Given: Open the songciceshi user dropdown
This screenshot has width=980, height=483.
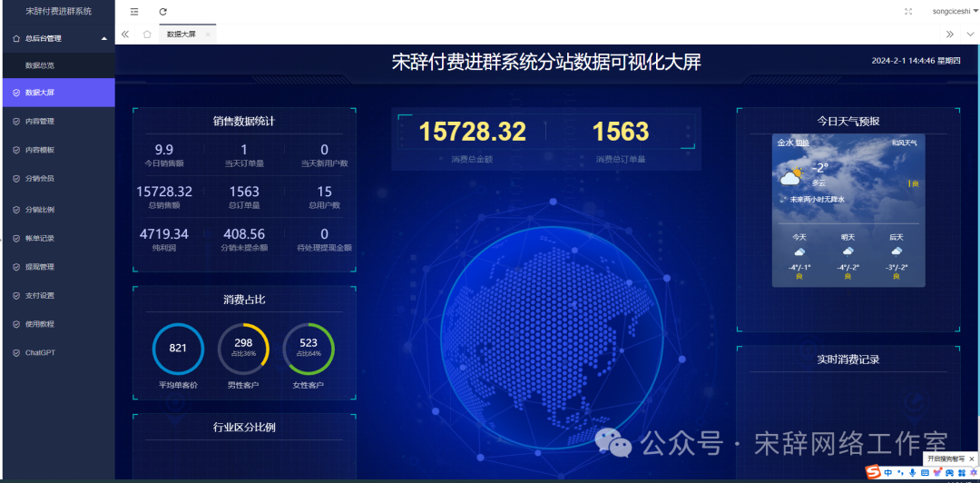Looking at the screenshot, I should (x=955, y=11).
